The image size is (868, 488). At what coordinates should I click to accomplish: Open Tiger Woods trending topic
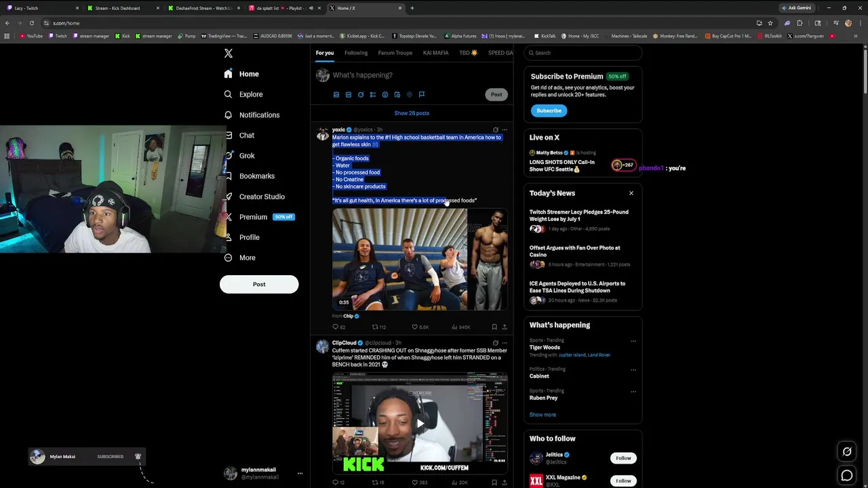(x=545, y=347)
